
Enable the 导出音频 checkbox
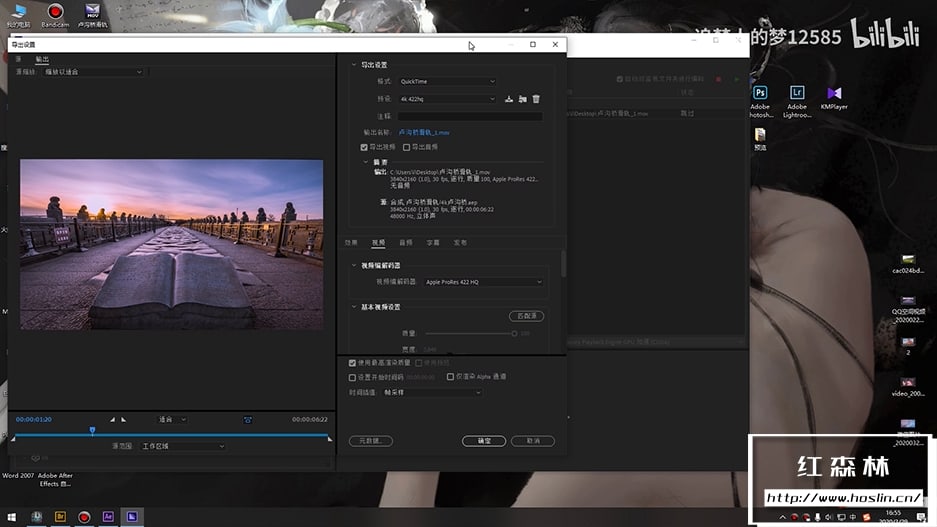pyautogui.click(x=406, y=147)
